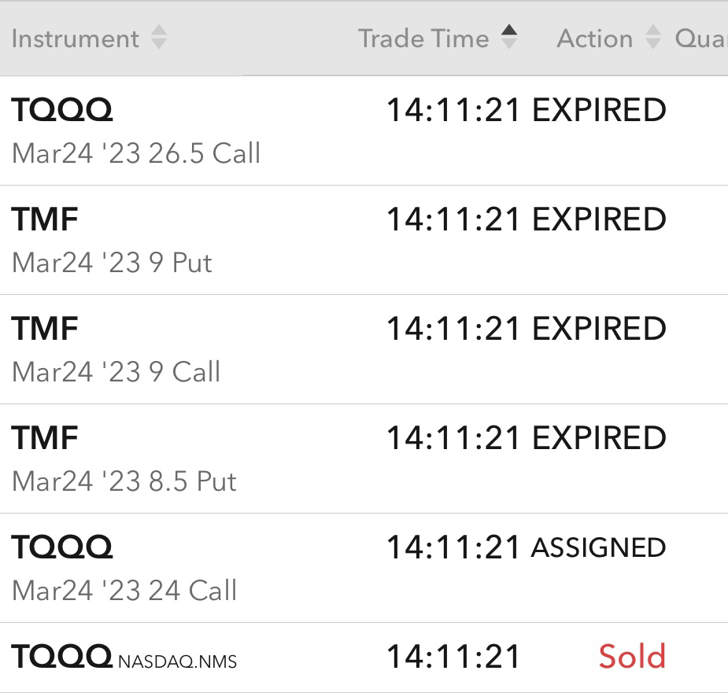
Task: Open TQQQ Mar24 '23 26.5 Call row
Action: pos(364,131)
